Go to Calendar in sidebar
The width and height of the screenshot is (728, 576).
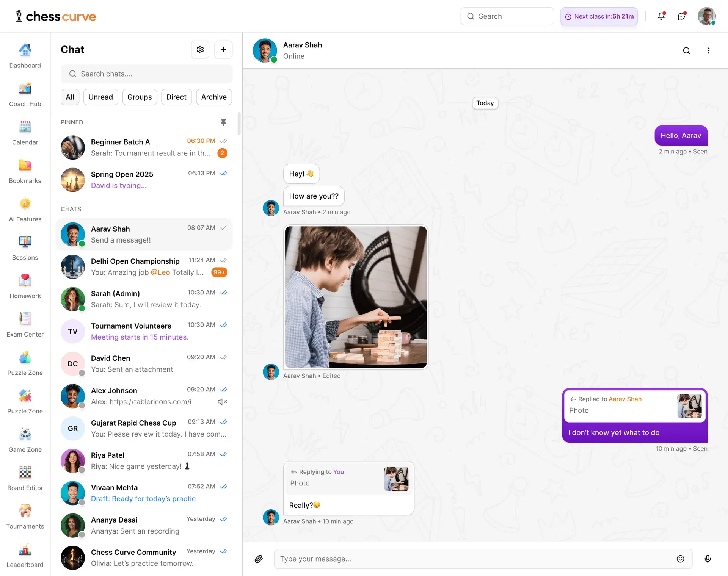[25, 133]
